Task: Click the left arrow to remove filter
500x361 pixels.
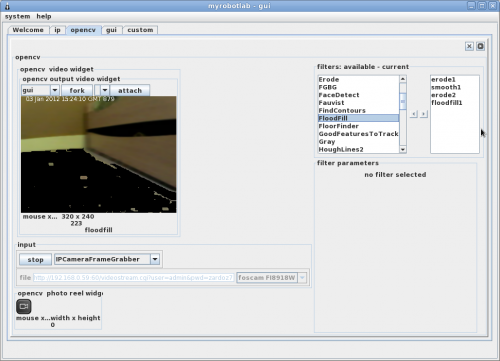Action: 414,114
